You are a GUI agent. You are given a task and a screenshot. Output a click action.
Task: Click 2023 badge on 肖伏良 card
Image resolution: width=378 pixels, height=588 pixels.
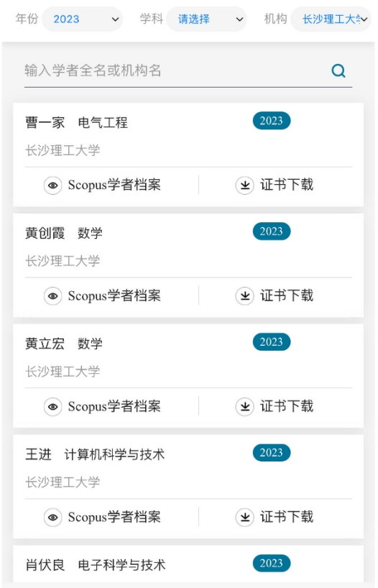tap(272, 564)
